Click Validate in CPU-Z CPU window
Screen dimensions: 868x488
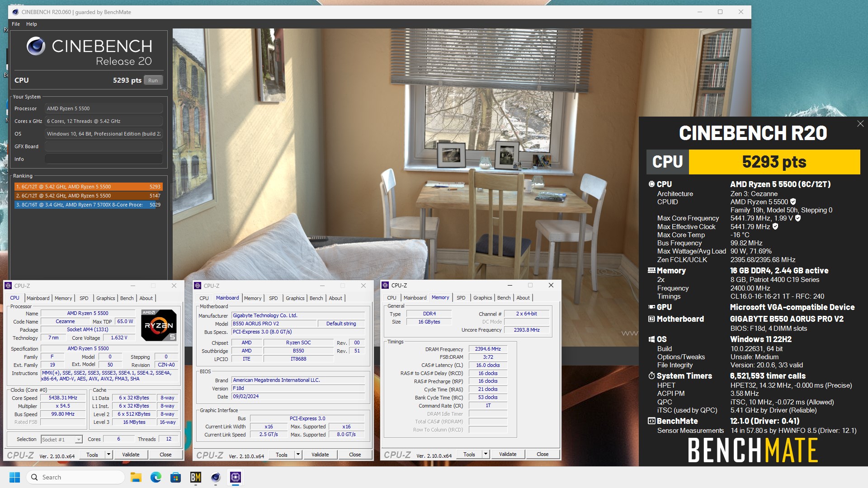click(131, 455)
